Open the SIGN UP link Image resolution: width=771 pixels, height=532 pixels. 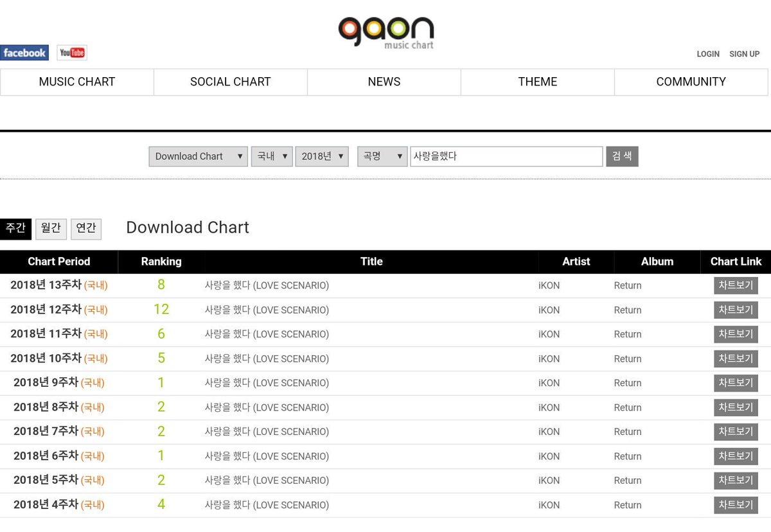click(744, 54)
